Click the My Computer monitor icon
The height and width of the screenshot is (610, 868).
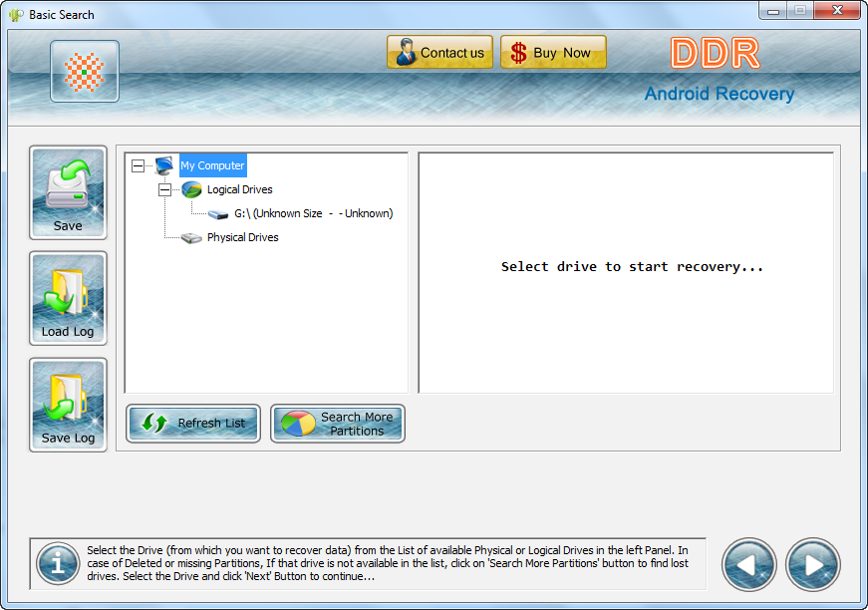[x=164, y=165]
